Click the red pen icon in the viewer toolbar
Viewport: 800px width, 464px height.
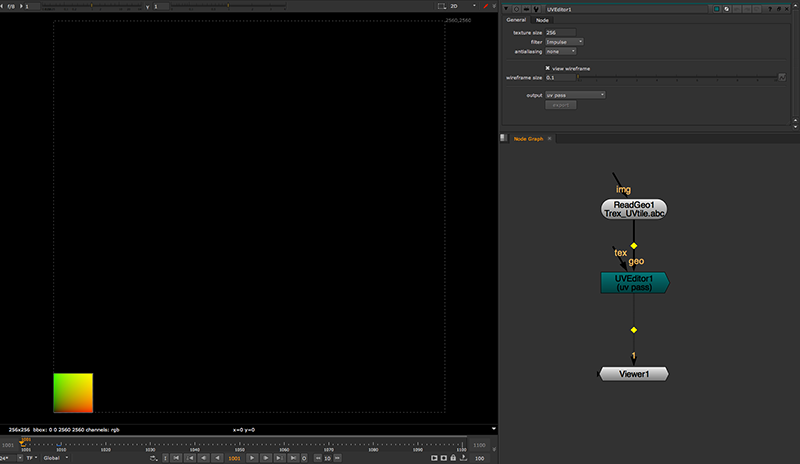pos(484,6)
